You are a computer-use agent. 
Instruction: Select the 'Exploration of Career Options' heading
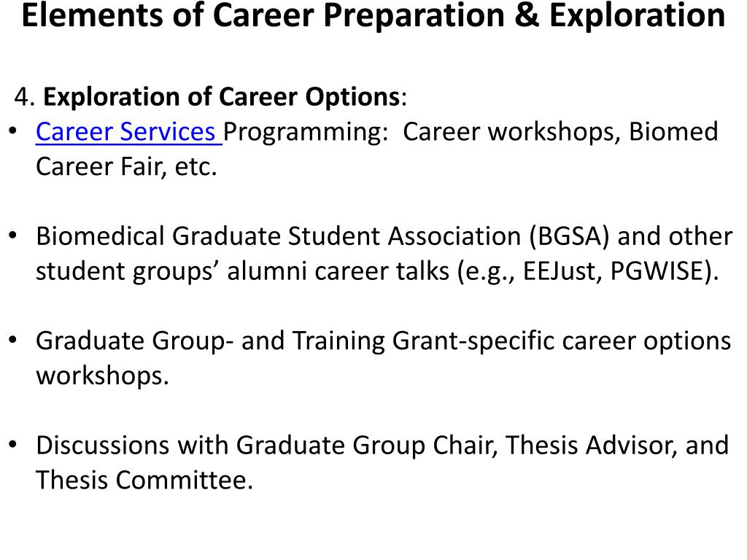pyautogui.click(x=222, y=97)
